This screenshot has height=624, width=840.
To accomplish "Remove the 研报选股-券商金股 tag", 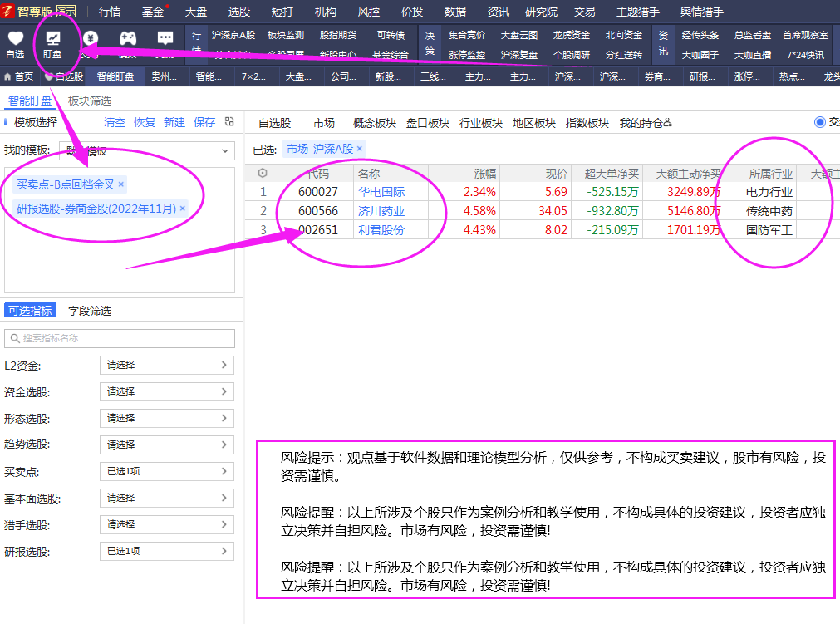I will (x=182, y=209).
